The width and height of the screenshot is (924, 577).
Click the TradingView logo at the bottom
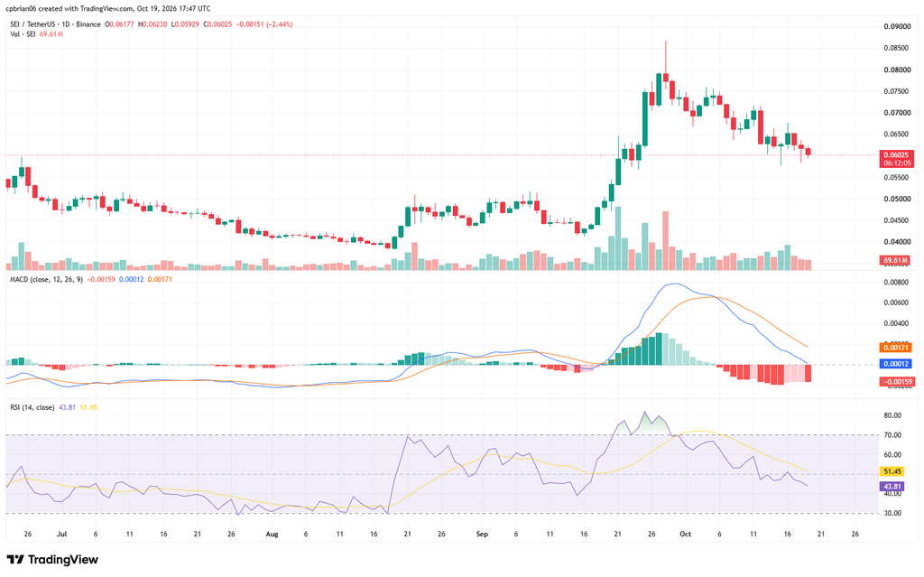tap(52, 559)
